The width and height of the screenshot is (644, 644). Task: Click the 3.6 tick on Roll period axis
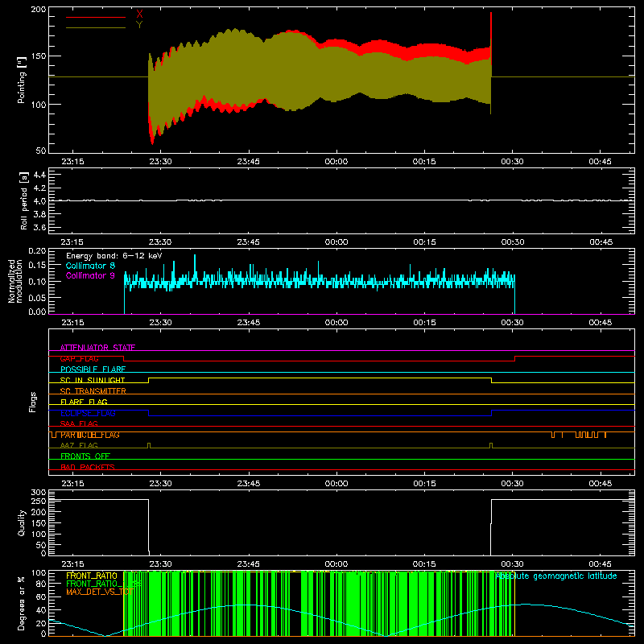tap(39, 227)
